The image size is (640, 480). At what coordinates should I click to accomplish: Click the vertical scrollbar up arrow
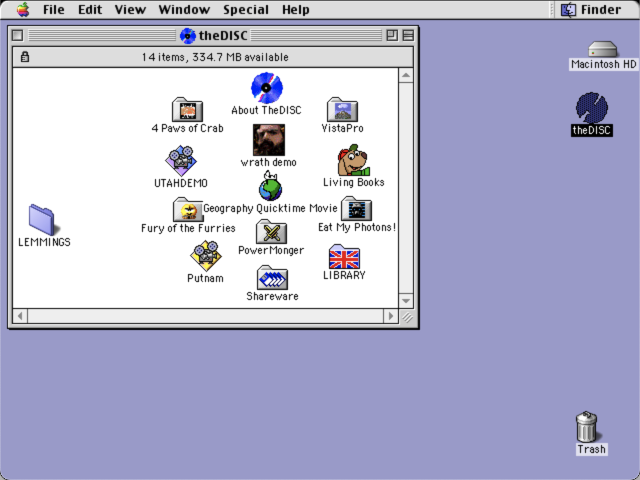point(406,75)
